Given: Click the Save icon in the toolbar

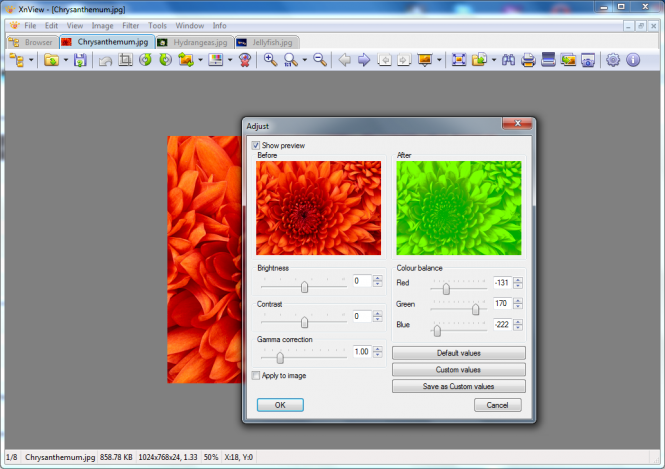Looking at the screenshot, I should [x=79, y=60].
